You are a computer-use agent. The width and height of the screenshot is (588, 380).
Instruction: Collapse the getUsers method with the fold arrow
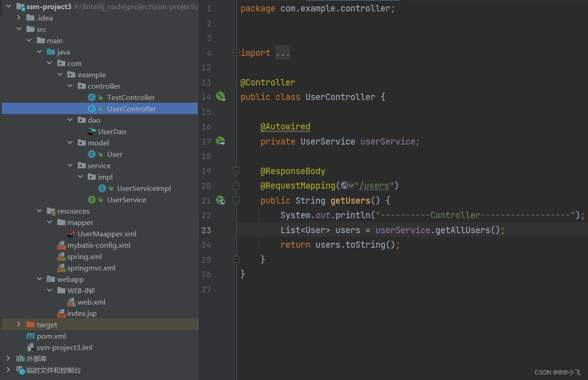click(236, 200)
